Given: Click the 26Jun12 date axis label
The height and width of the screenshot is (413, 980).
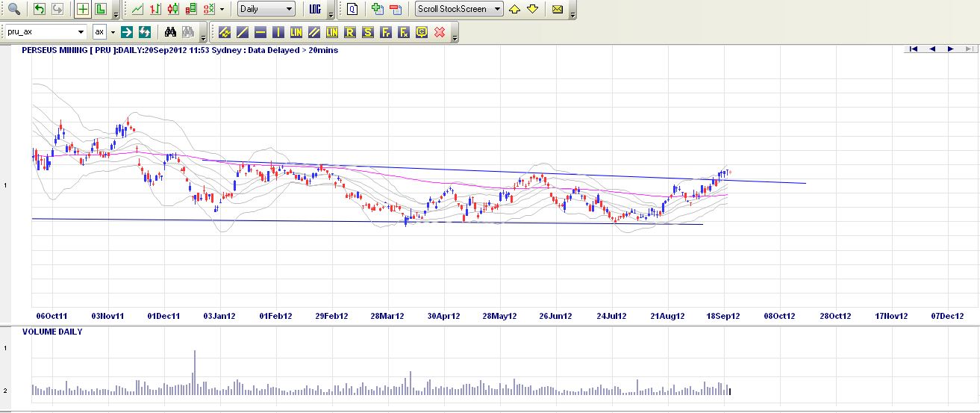Looking at the screenshot, I should click(555, 316).
